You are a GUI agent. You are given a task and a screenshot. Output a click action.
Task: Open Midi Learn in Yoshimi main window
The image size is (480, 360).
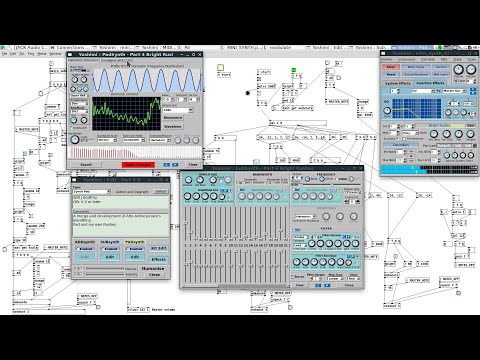[x=441, y=74]
